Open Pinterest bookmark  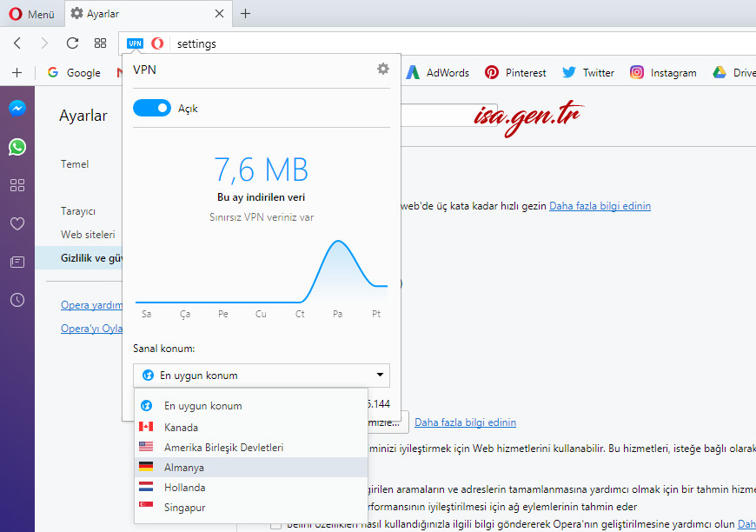(x=515, y=72)
